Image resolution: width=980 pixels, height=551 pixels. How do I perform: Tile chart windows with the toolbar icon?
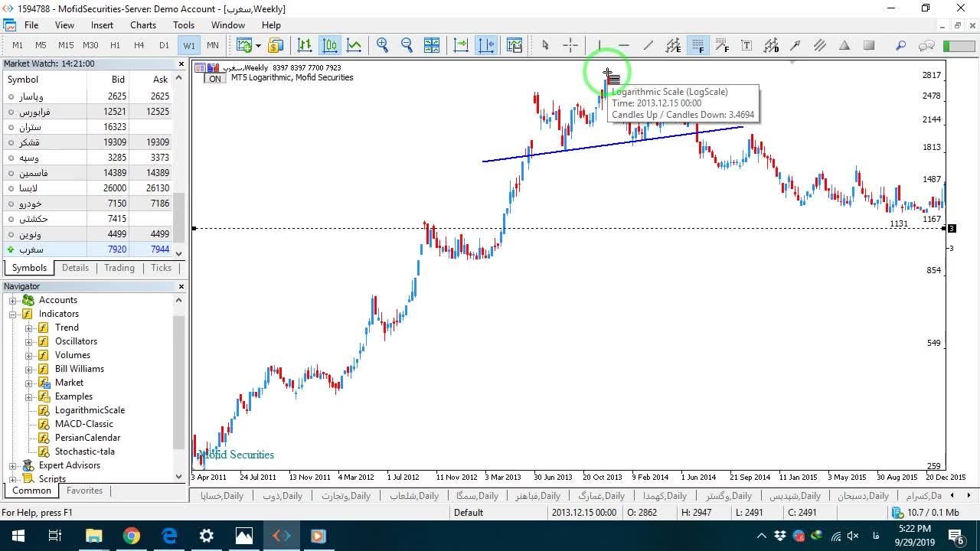[x=432, y=45]
